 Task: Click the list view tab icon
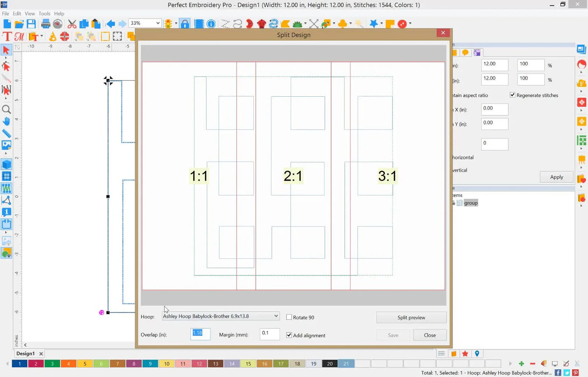442,353
